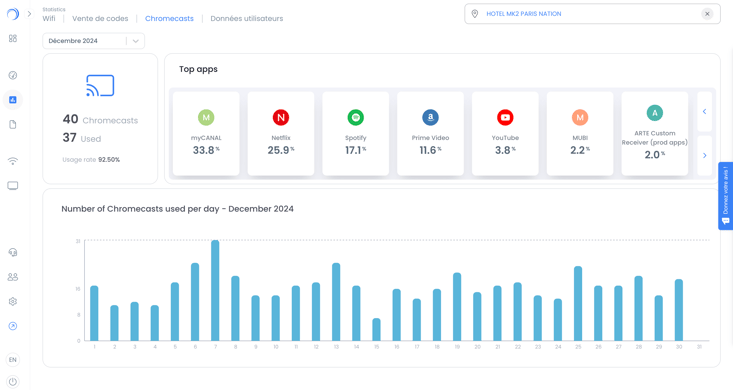Screen dimensions: 733x390
Task: Click the Top apps heading
Action: (198, 69)
